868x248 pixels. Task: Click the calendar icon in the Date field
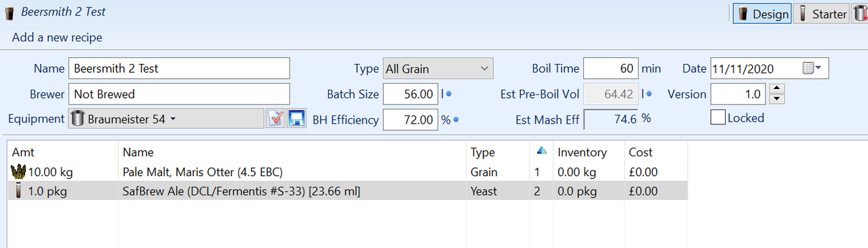pos(808,69)
